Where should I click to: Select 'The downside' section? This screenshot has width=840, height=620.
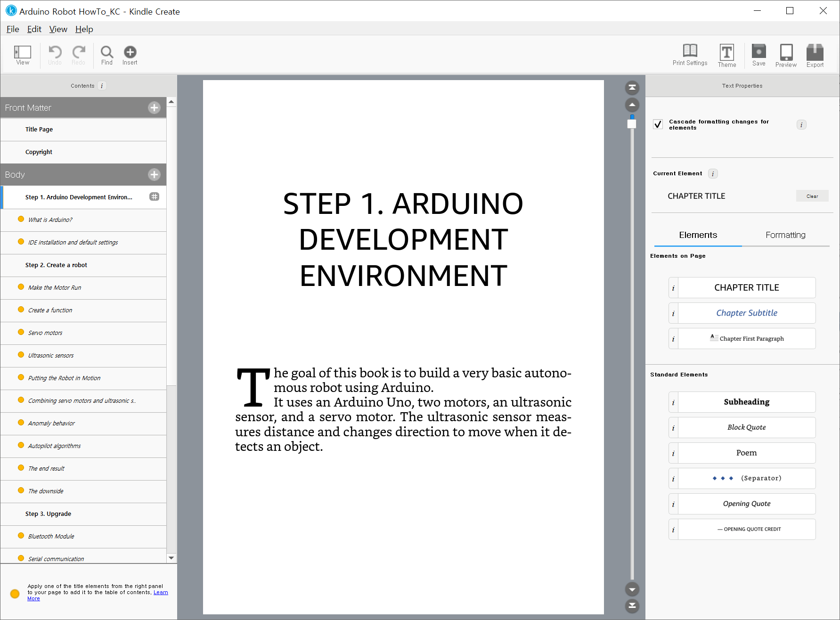(x=83, y=491)
